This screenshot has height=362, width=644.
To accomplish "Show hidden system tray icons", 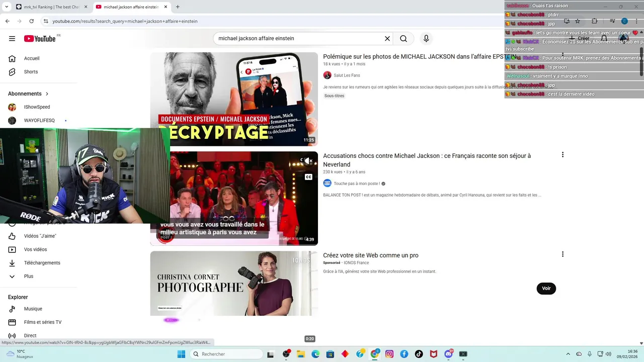I will pyautogui.click(x=568, y=354).
